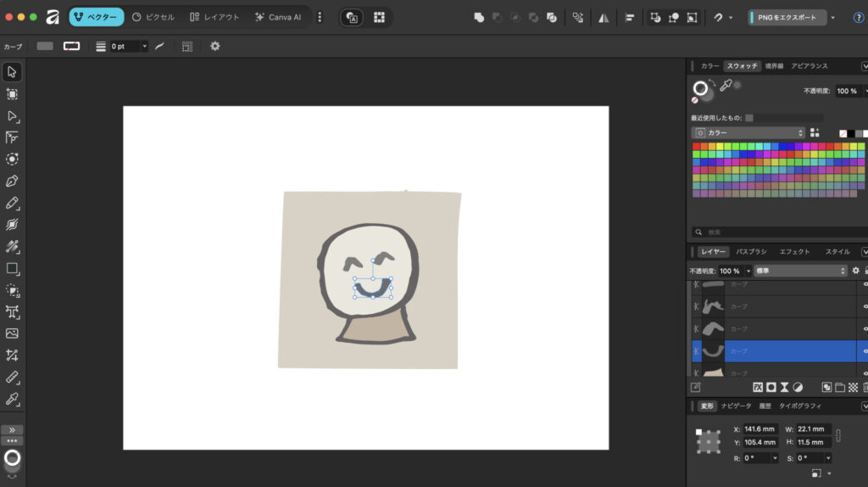Open the Canva AI studio
This screenshot has width=868, height=487.
278,17
